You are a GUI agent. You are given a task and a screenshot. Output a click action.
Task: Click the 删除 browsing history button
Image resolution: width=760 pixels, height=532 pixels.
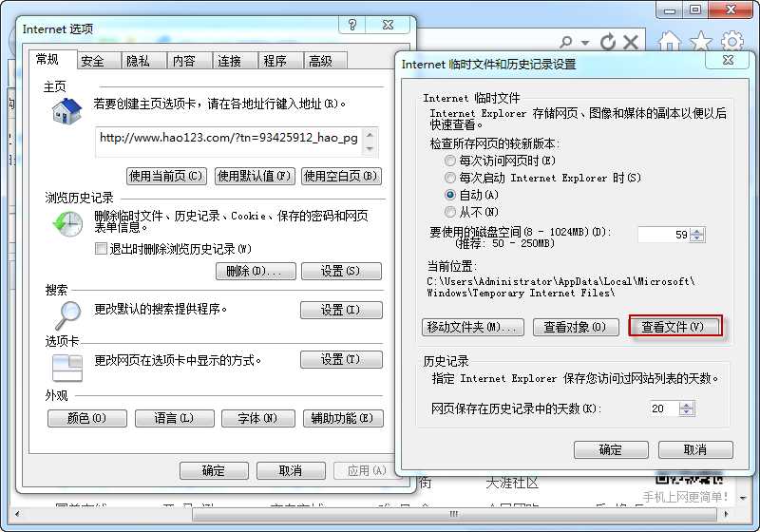[256, 271]
